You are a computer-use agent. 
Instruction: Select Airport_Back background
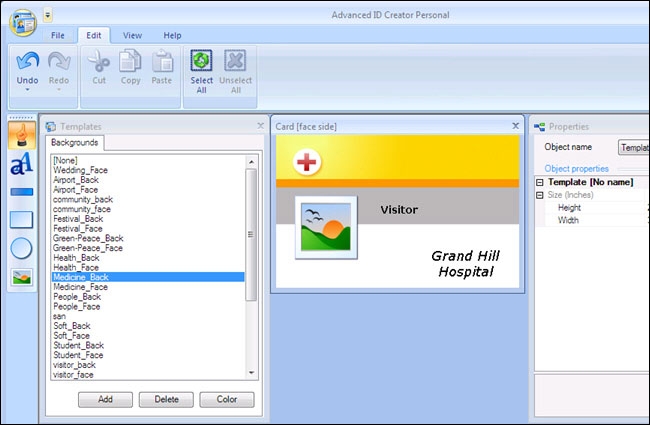tap(148, 180)
